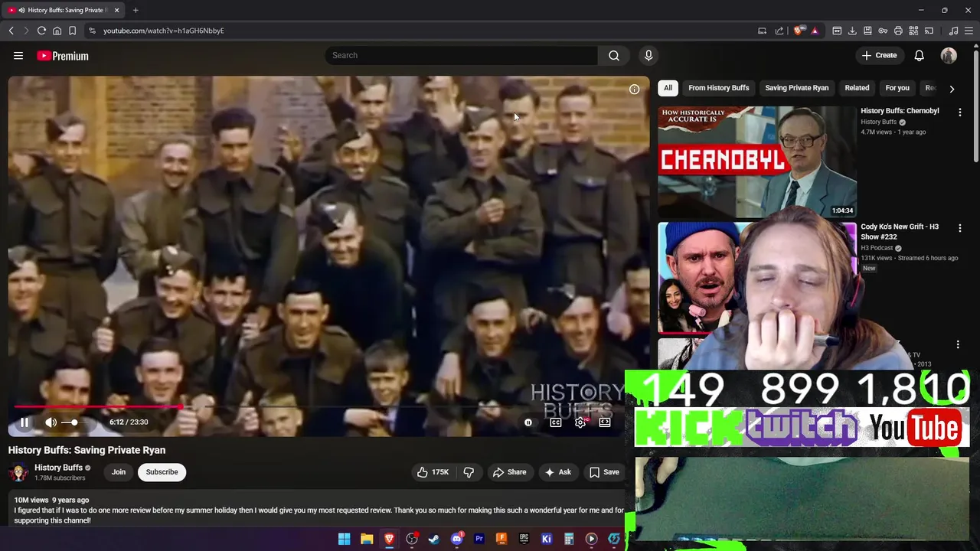Open the Windows Start menu

point(345,539)
